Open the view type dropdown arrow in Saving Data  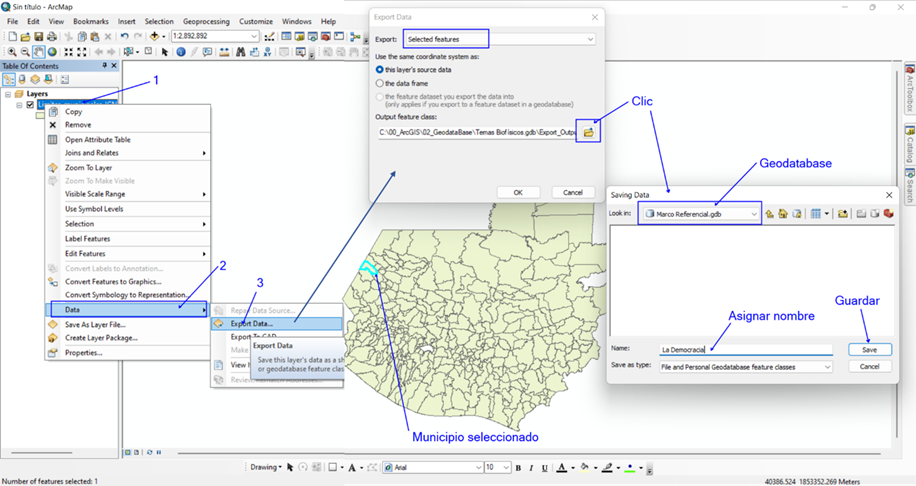click(827, 214)
